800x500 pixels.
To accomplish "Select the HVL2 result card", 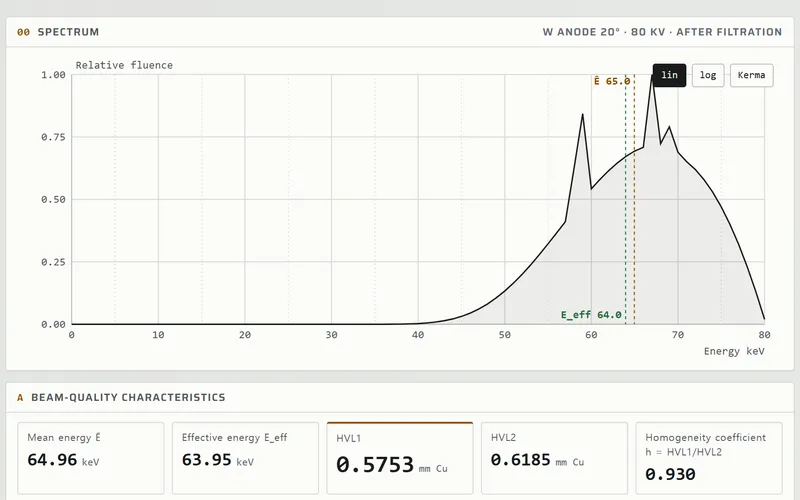I will click(x=555, y=458).
